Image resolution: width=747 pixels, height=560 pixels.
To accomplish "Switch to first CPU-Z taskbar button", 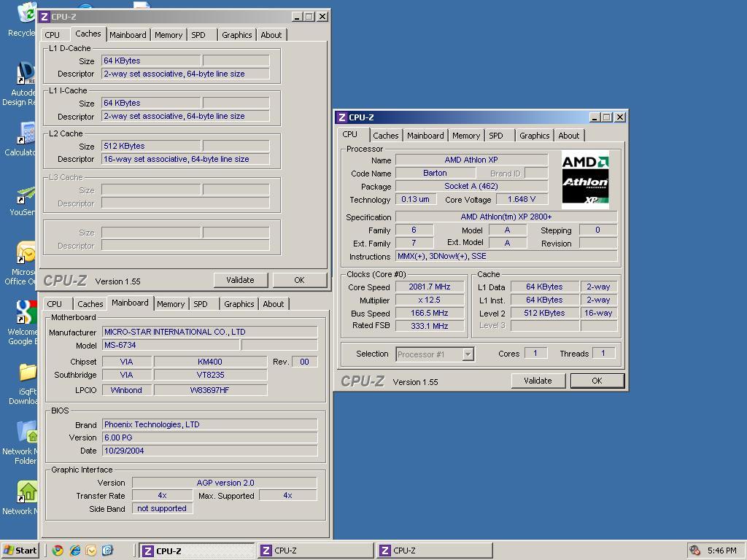I will pyautogui.click(x=197, y=551).
